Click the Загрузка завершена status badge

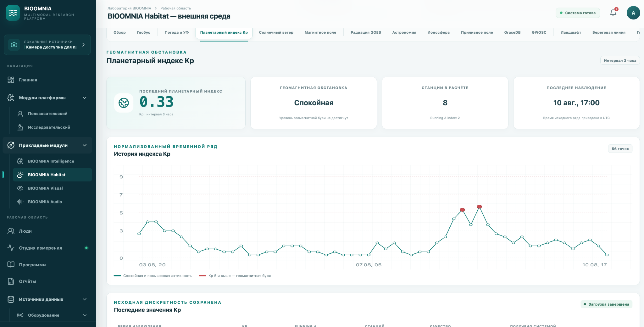tap(606, 304)
